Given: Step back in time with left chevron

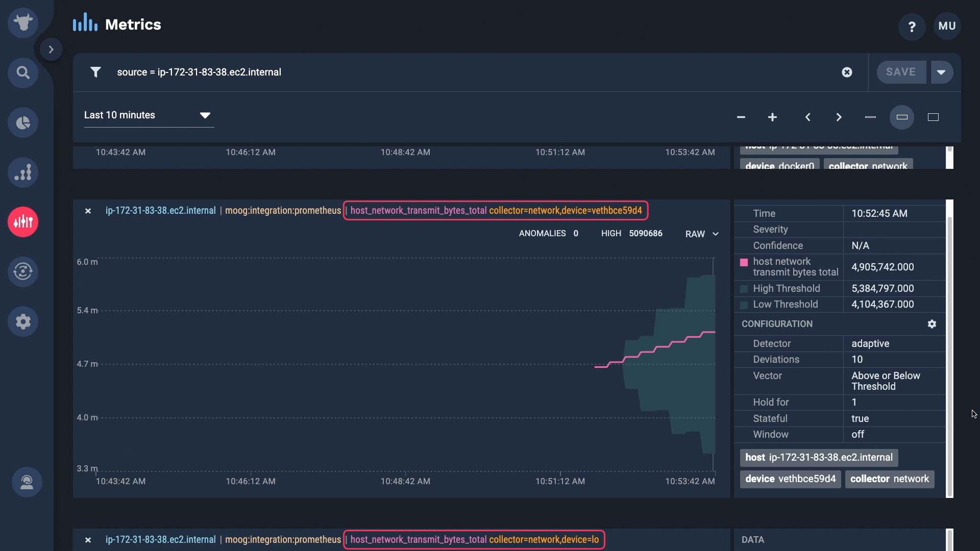Looking at the screenshot, I should click(x=807, y=117).
